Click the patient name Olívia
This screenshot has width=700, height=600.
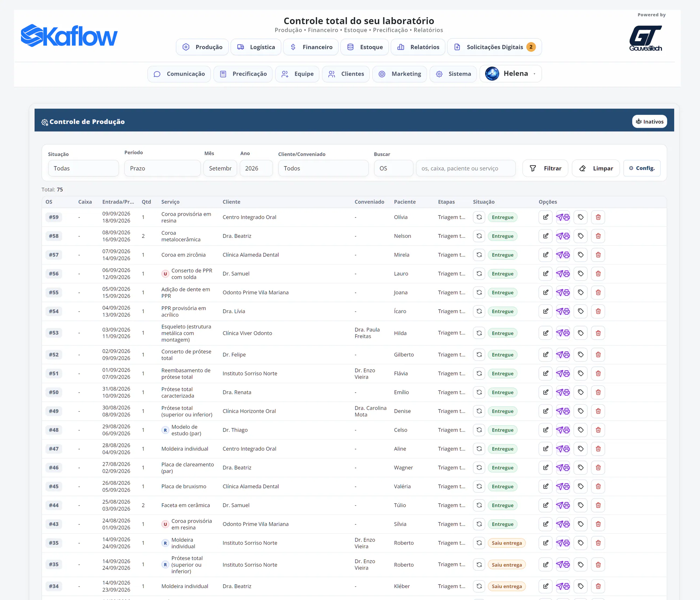401,217
